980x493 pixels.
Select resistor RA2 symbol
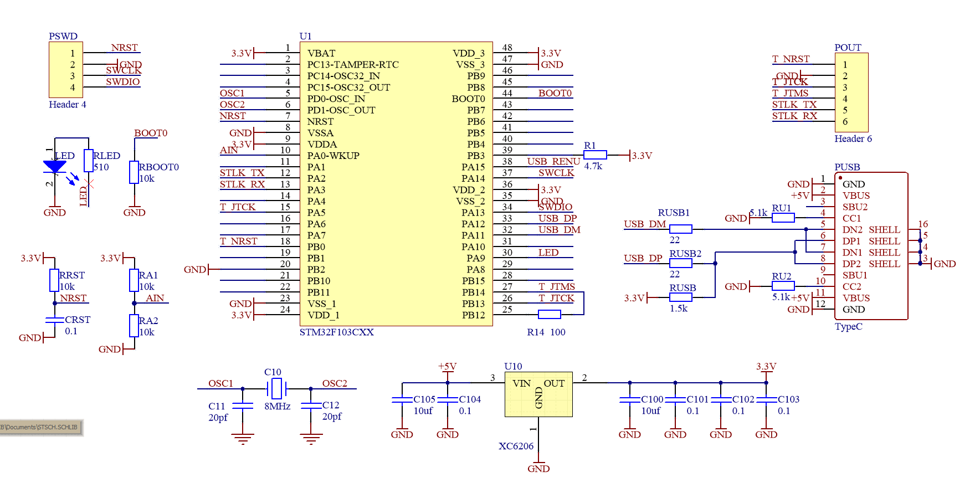click(x=134, y=326)
